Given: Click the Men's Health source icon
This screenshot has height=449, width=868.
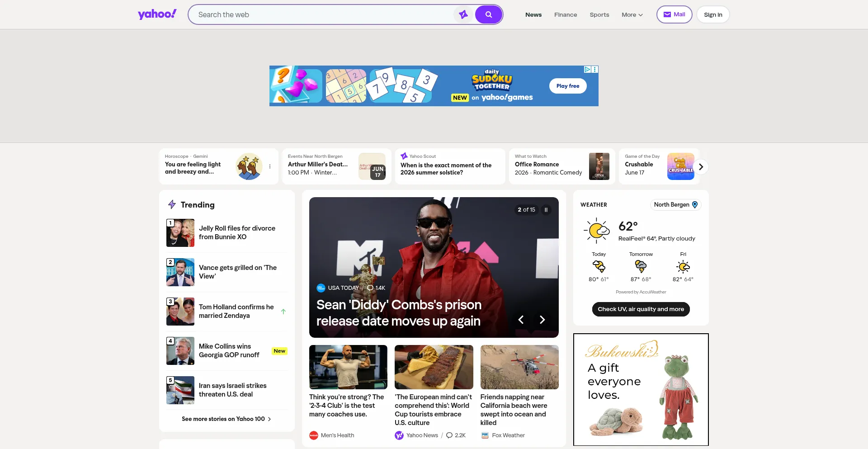Looking at the screenshot, I should coord(314,435).
